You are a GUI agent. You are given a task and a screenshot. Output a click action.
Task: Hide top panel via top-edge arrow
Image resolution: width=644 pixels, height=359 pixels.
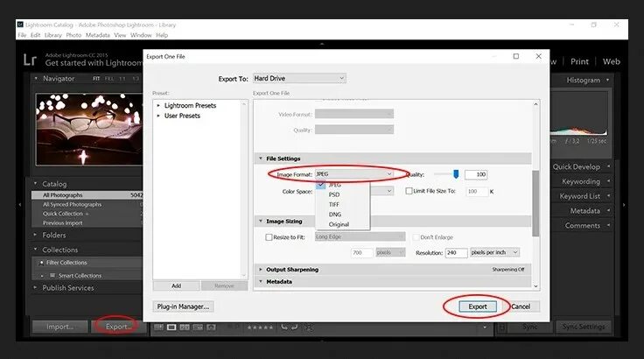tap(322, 43)
